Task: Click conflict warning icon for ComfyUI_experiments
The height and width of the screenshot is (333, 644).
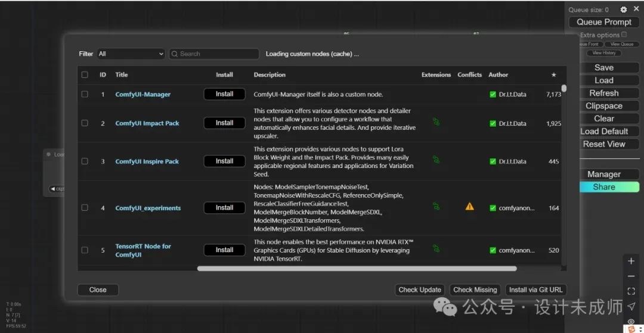Action: click(x=469, y=206)
